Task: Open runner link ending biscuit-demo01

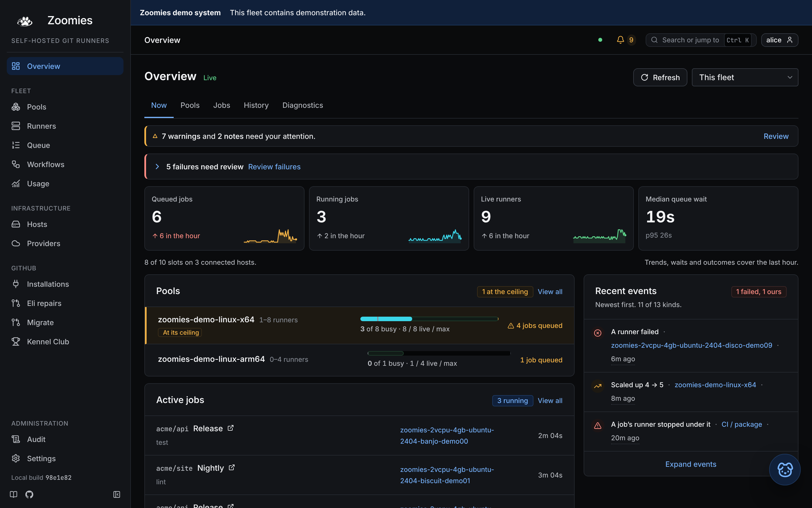Action: click(447, 475)
